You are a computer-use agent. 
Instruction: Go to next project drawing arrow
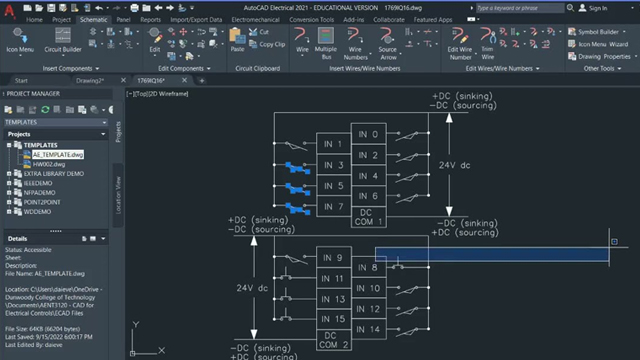[170, 8]
